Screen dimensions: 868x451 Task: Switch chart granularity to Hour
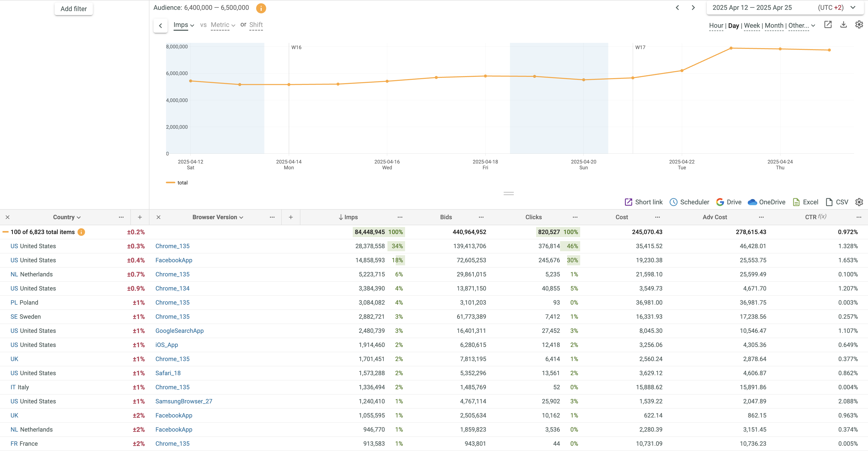[716, 26]
